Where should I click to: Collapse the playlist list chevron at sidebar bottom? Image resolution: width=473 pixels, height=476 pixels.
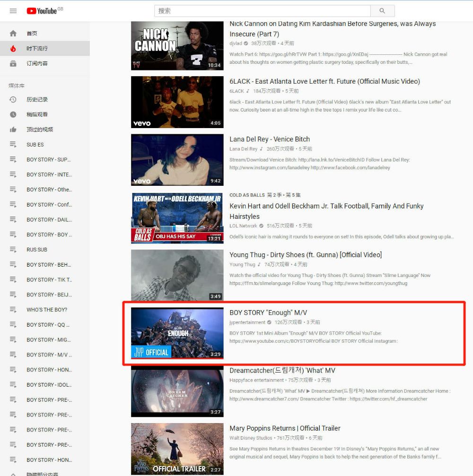point(13,474)
